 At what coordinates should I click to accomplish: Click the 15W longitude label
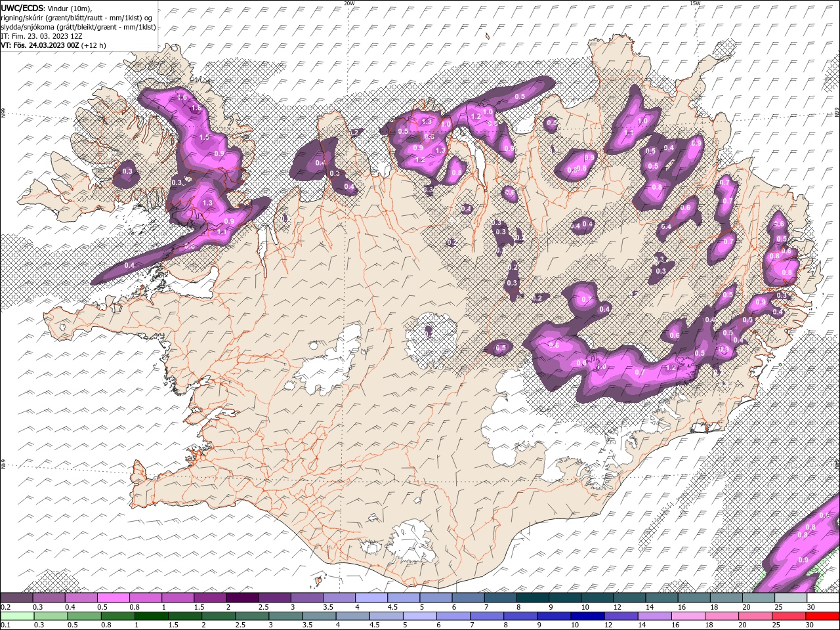694,3
